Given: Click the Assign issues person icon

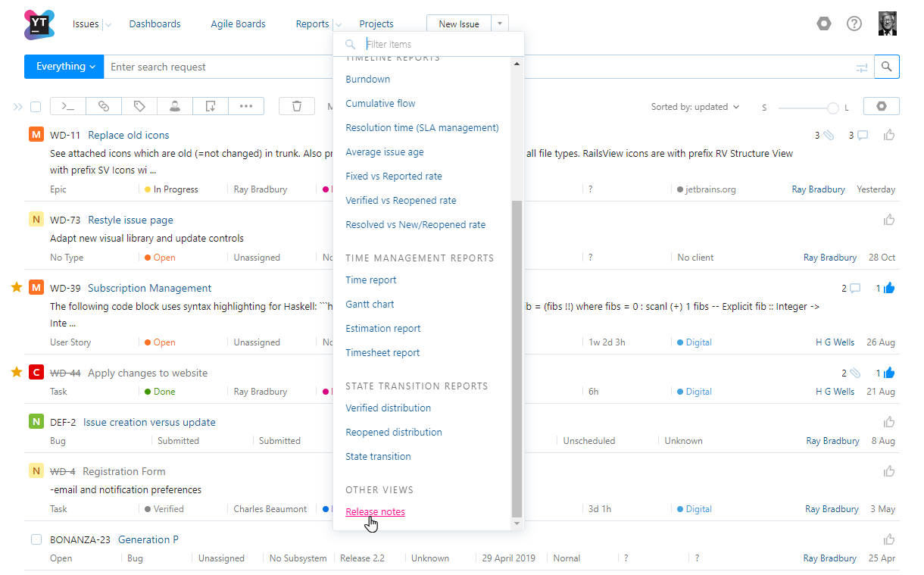Looking at the screenshot, I should click(x=174, y=106).
